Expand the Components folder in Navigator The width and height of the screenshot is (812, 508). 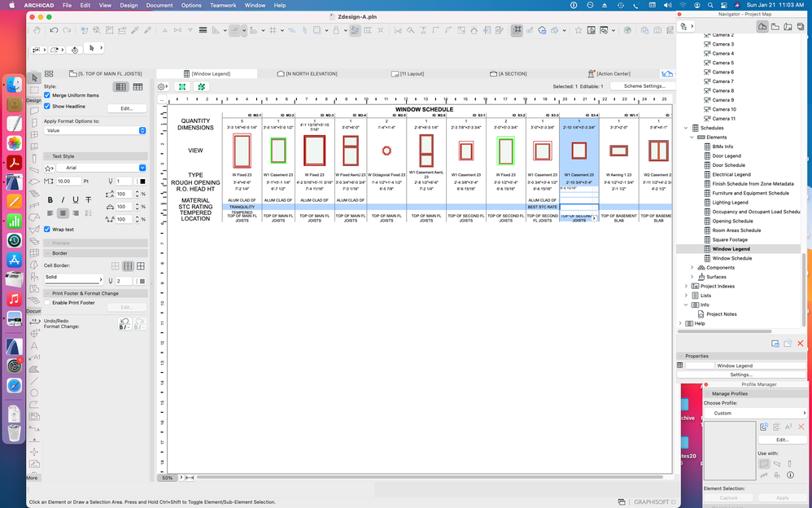692,267
